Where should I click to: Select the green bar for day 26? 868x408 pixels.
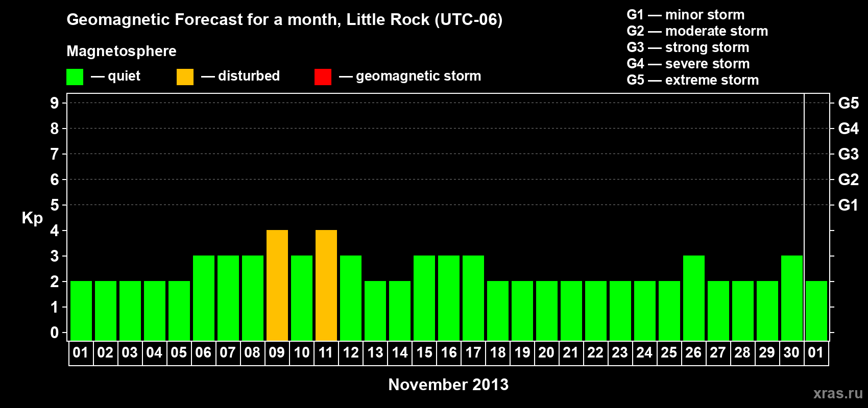[x=694, y=298]
